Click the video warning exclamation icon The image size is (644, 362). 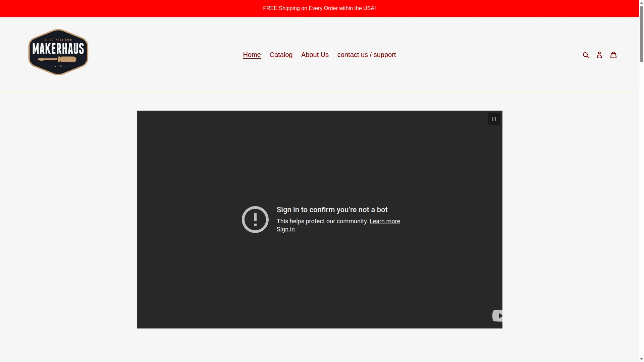[x=255, y=220]
